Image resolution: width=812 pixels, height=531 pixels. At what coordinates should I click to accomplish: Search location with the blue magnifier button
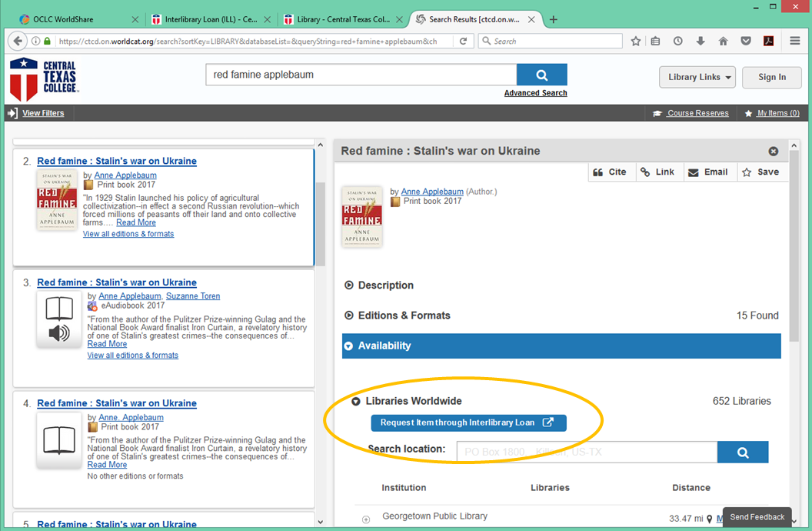[x=743, y=453]
